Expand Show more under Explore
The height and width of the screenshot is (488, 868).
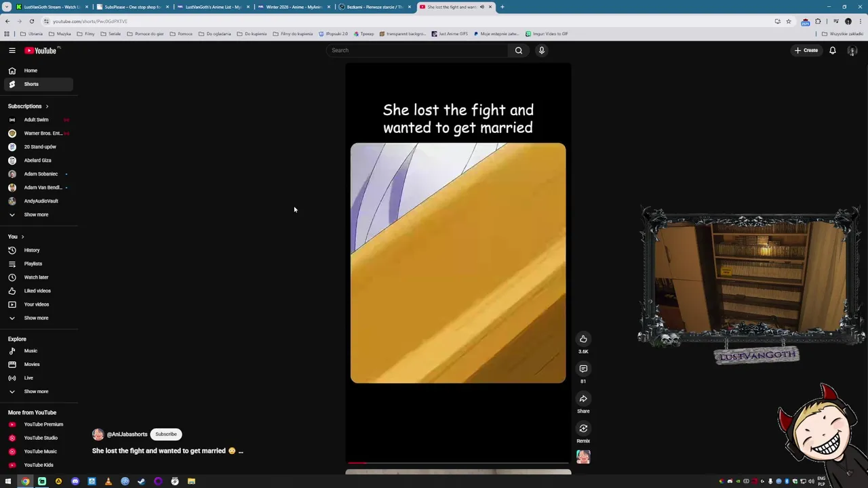tap(37, 392)
